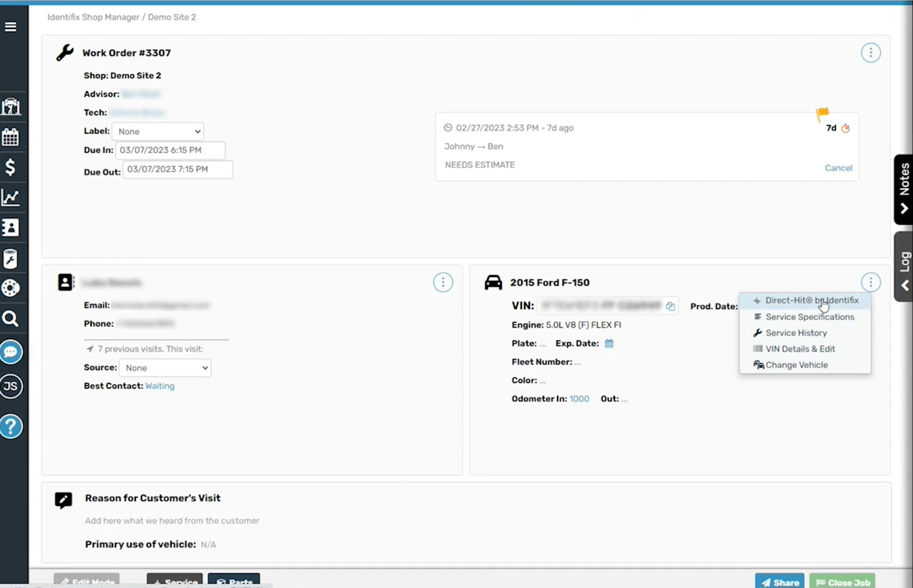This screenshot has height=588, width=913.
Task: Select the parts wrench-canister sidebar icon
Action: [x=10, y=258]
